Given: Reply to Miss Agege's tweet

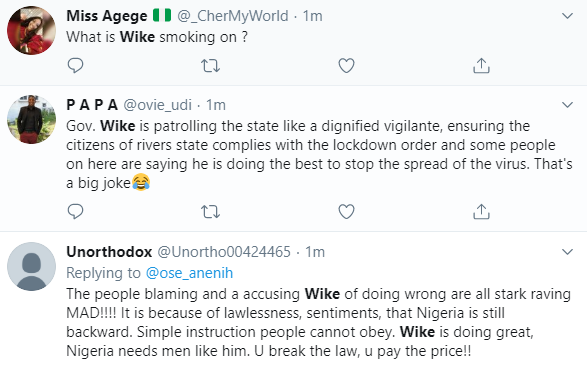Looking at the screenshot, I should pyautogui.click(x=75, y=65).
